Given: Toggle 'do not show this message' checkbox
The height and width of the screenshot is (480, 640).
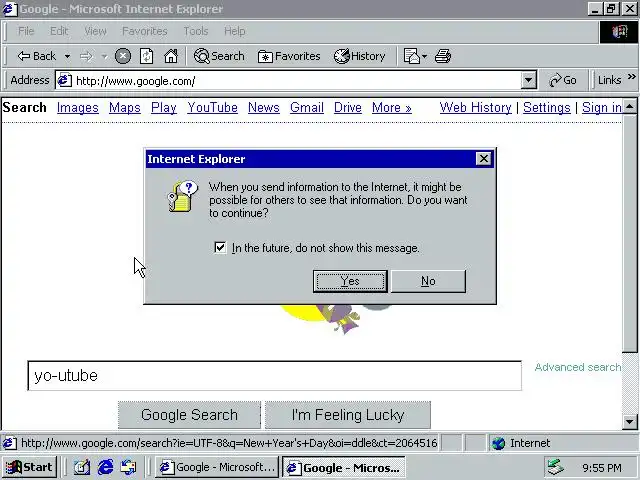Looking at the screenshot, I should tap(220, 247).
